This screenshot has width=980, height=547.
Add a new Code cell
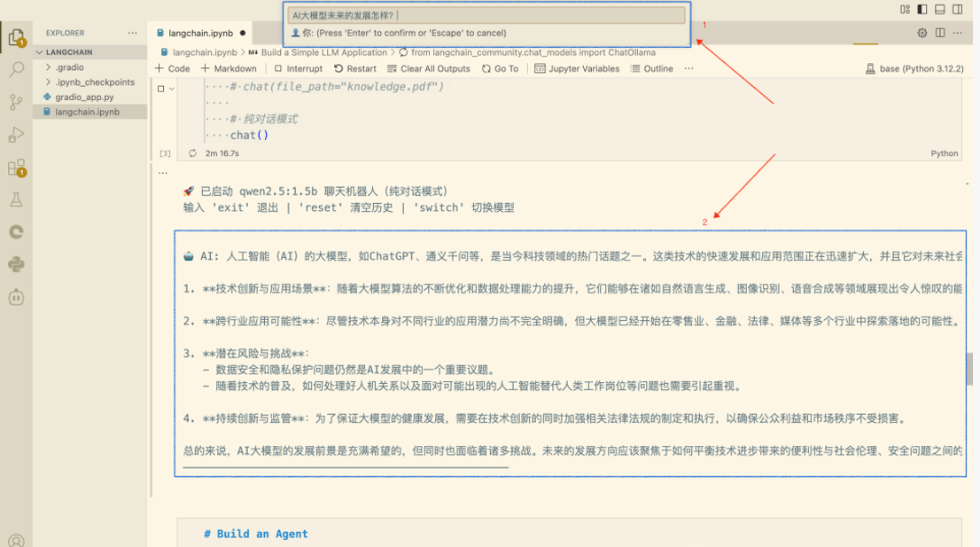tap(173, 69)
